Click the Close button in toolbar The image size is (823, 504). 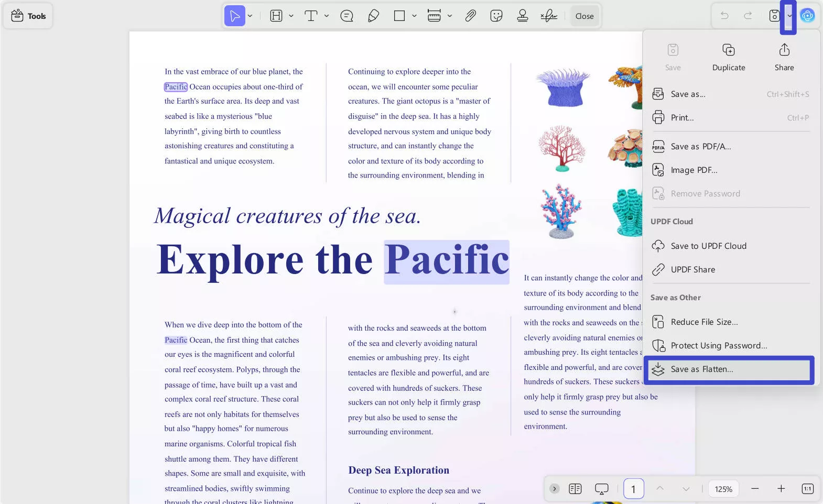584,16
